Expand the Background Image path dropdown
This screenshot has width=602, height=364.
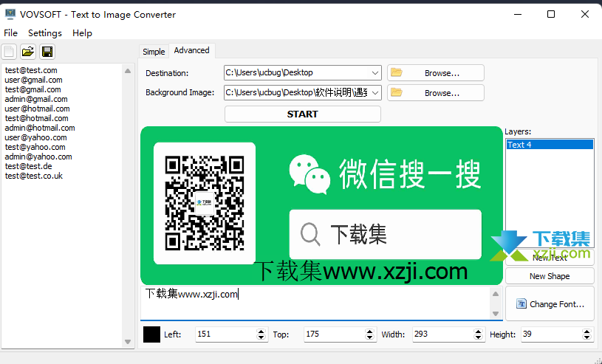375,92
